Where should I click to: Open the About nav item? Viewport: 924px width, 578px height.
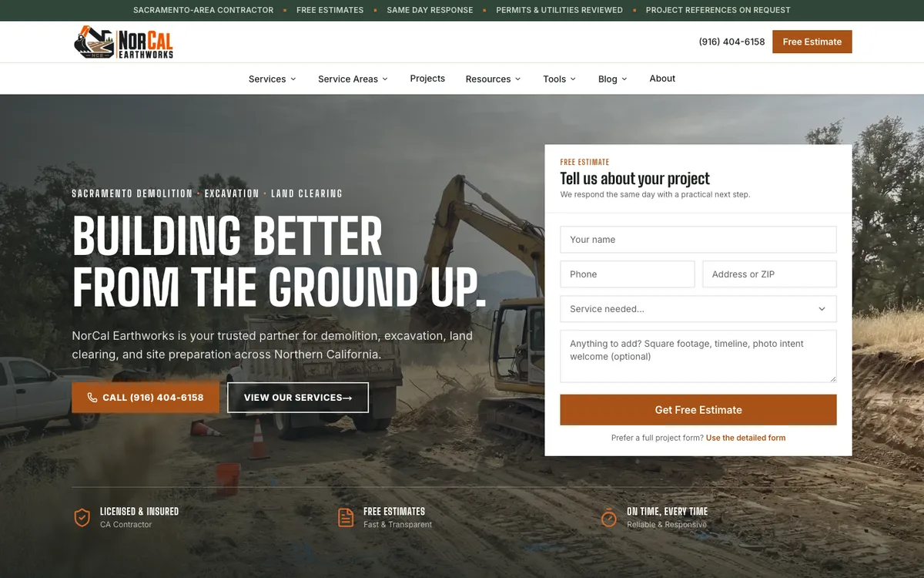[x=662, y=79]
